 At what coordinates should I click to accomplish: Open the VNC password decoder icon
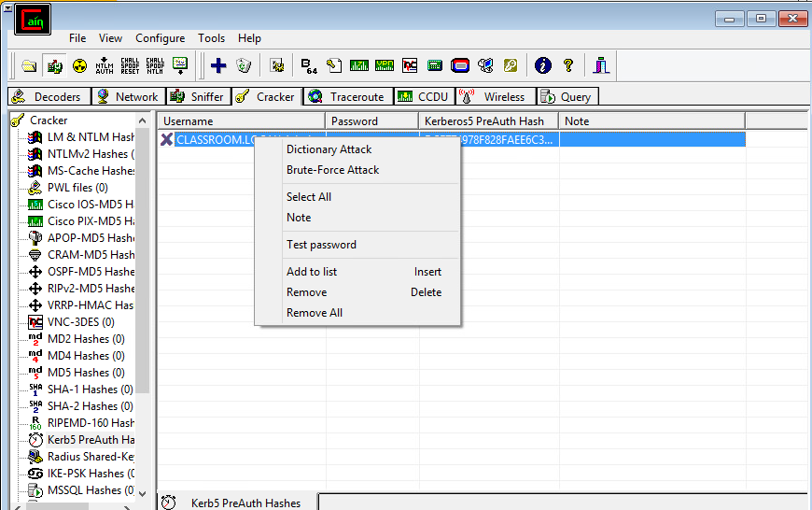(410, 65)
